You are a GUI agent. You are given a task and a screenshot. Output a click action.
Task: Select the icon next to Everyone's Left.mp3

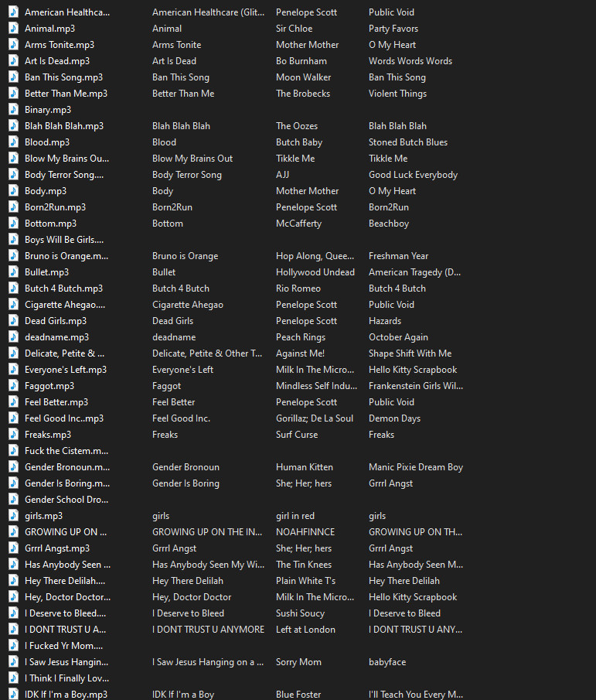pyautogui.click(x=14, y=369)
